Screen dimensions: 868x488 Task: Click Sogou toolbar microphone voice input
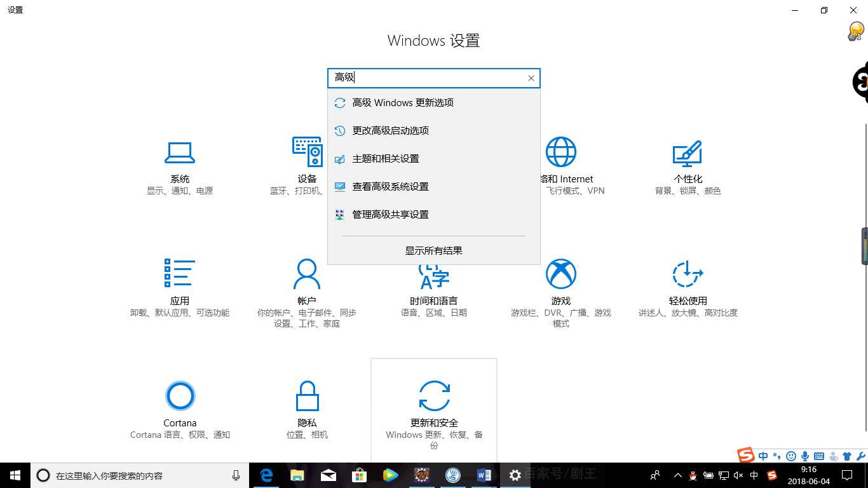[x=805, y=456]
